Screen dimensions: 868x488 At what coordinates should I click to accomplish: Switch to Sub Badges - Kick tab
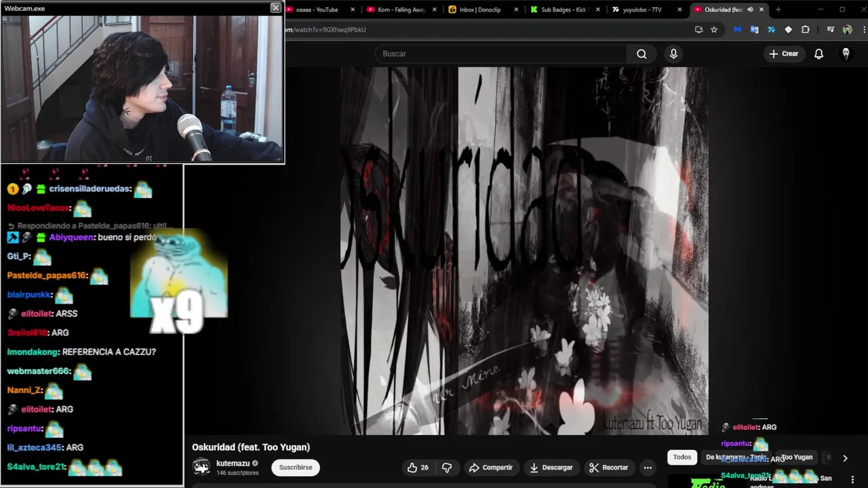(564, 9)
